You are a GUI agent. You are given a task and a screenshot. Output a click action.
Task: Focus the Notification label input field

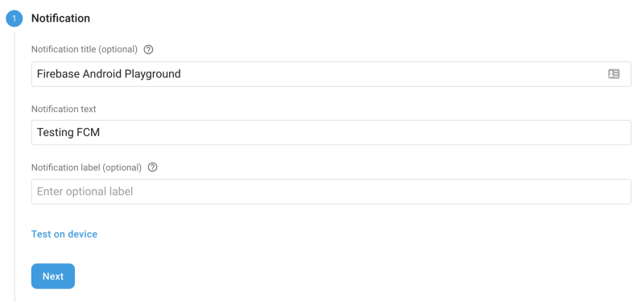[x=331, y=192]
